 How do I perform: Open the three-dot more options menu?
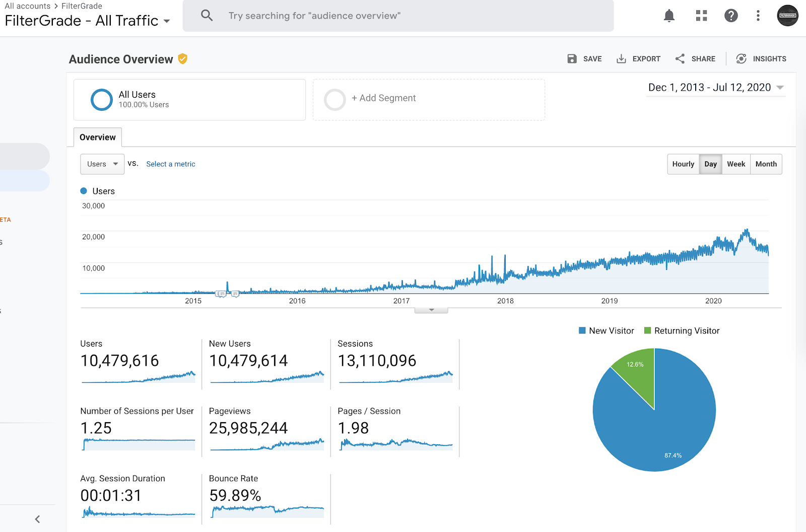758,16
